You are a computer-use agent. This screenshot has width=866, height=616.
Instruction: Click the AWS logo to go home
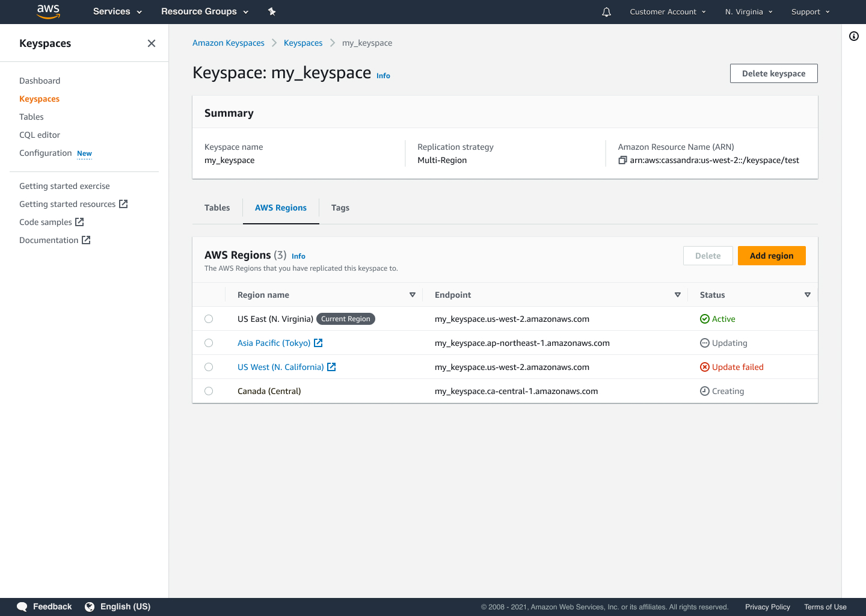48,11
